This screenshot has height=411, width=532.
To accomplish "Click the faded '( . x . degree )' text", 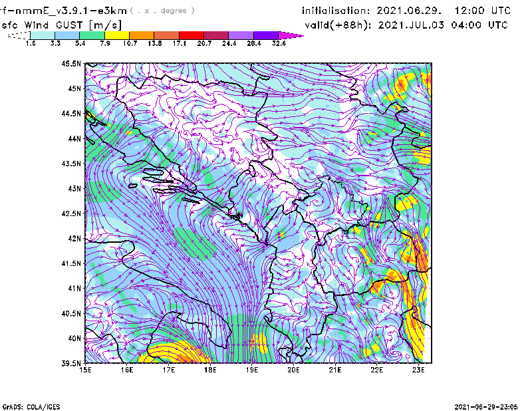I will [162, 11].
